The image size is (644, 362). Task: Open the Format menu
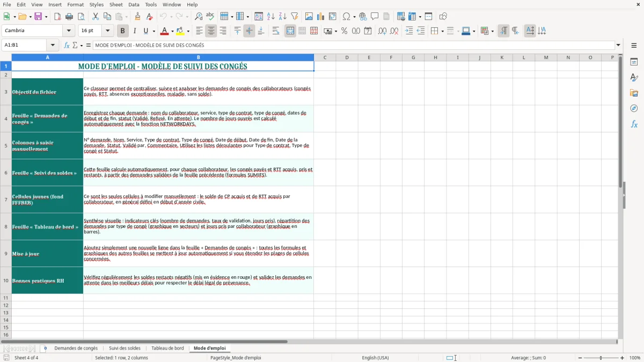(x=75, y=4)
